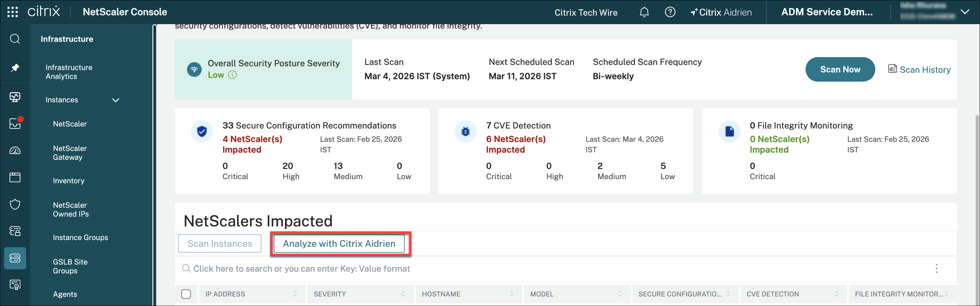
Task: Open the Scan History link
Action: pos(925,70)
